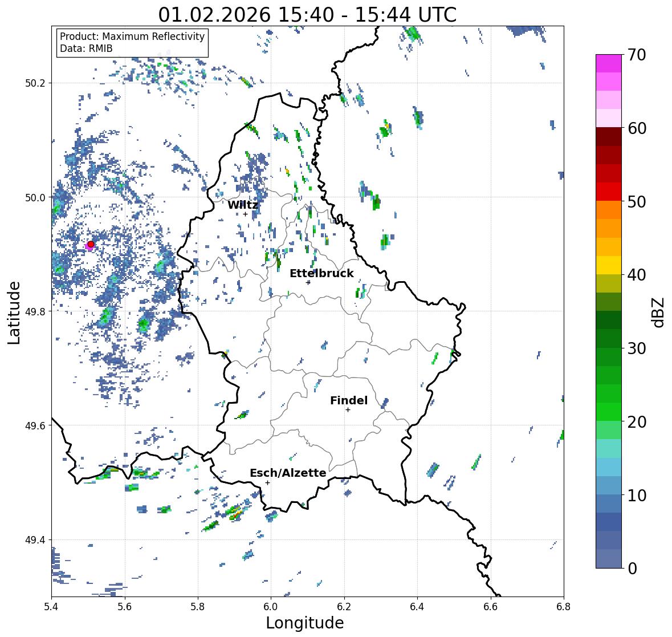Click the 49.4 latitude tick label
This screenshot has height=637, width=672.
[35, 540]
